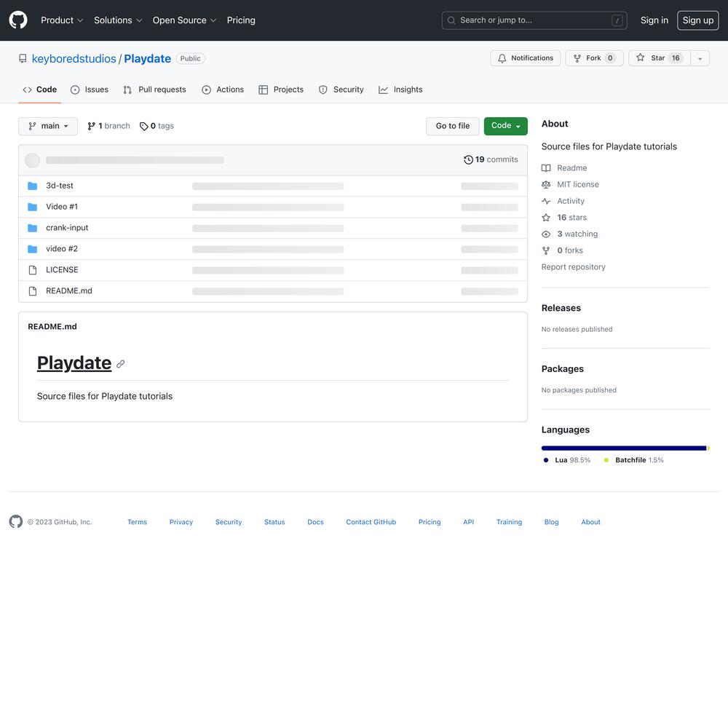Click the Sign up button
This screenshot has width=728, height=728.
(698, 20)
